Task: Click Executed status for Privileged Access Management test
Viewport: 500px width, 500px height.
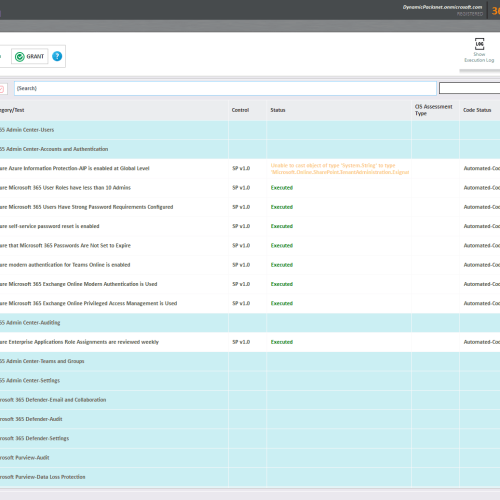Action: tap(282, 303)
